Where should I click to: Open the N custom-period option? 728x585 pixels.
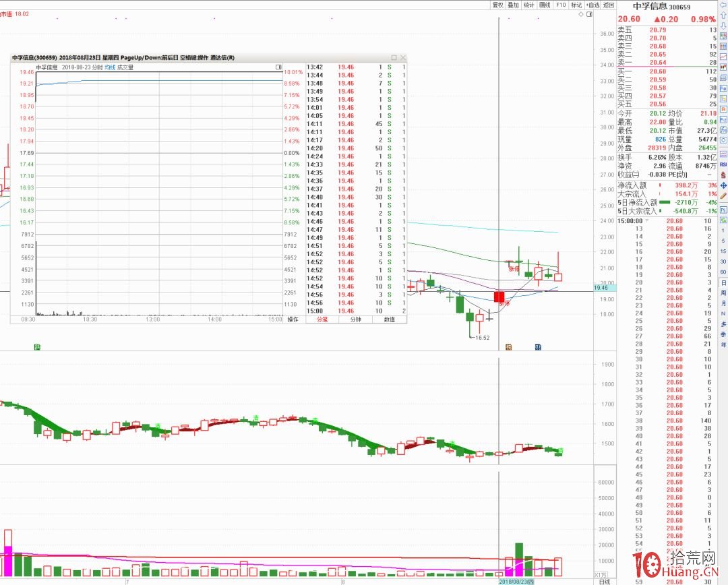pyautogui.click(x=723, y=313)
